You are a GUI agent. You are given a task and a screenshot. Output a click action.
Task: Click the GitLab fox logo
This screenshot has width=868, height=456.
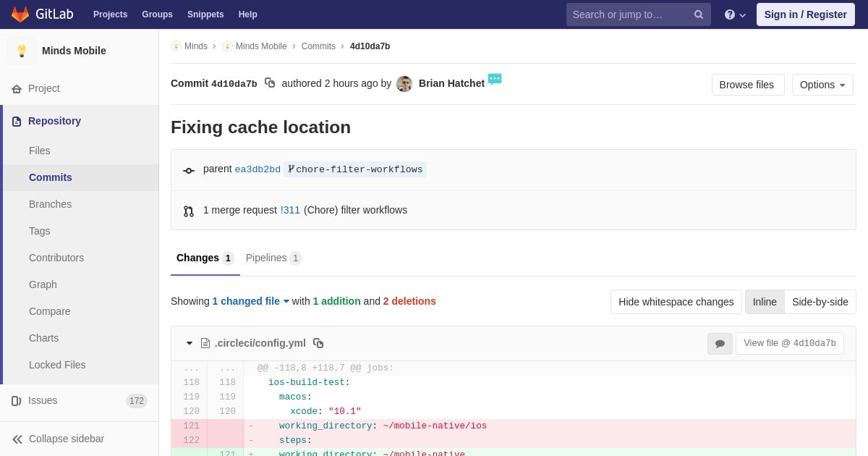click(20, 14)
